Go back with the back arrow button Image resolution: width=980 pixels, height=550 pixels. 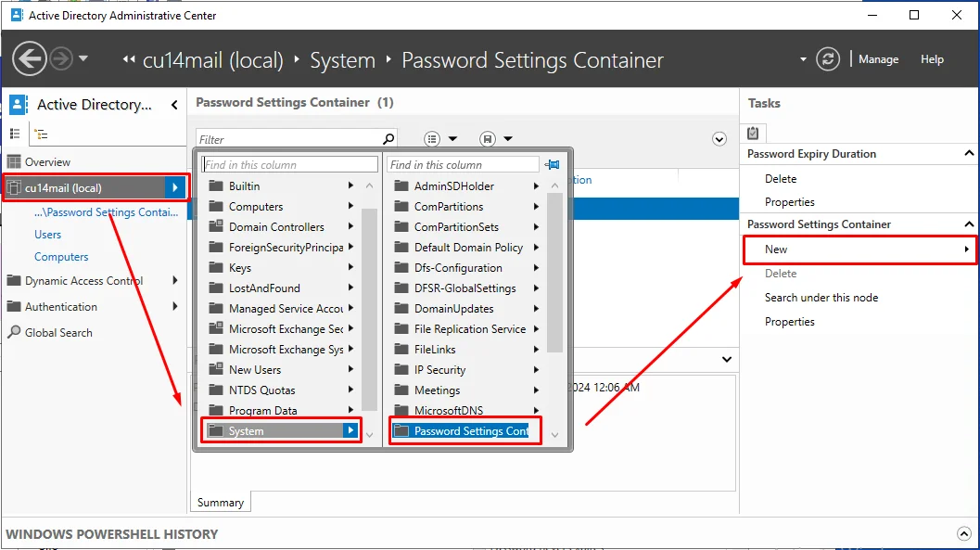tap(30, 59)
